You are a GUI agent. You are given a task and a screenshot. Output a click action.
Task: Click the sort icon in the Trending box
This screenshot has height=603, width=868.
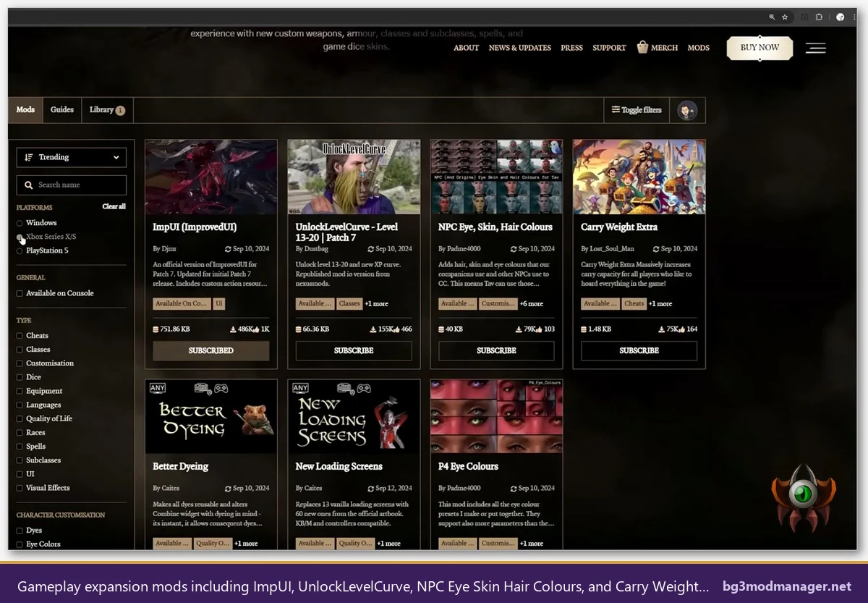pyautogui.click(x=29, y=158)
